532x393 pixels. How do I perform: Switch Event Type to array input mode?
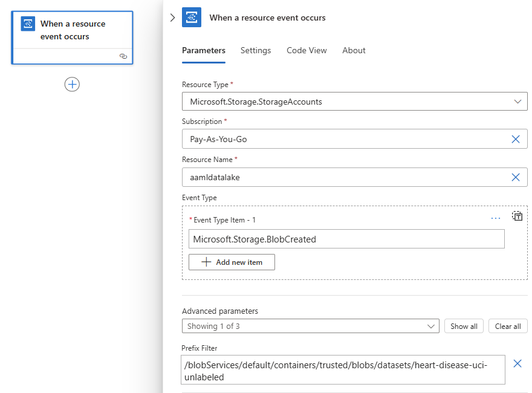point(517,216)
